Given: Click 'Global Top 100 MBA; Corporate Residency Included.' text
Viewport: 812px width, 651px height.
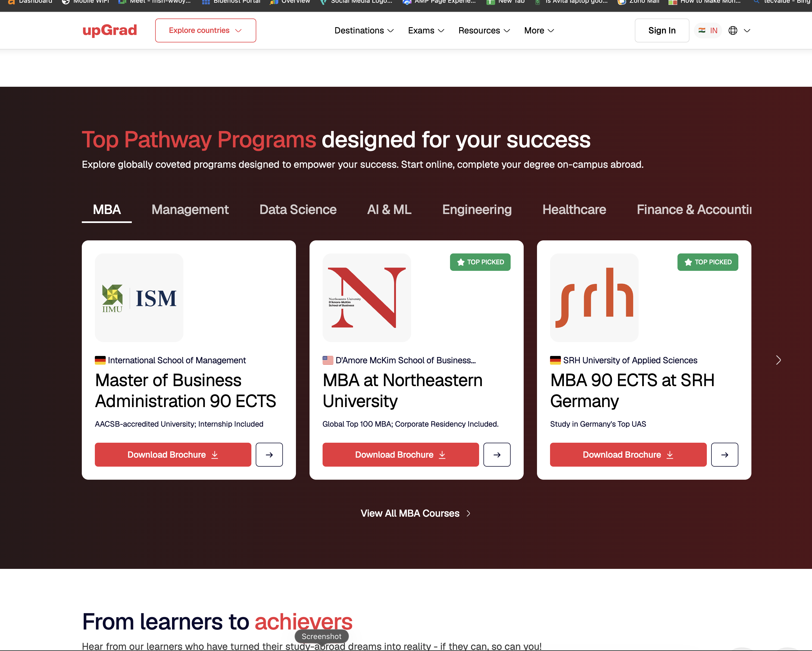Looking at the screenshot, I should pyautogui.click(x=410, y=424).
